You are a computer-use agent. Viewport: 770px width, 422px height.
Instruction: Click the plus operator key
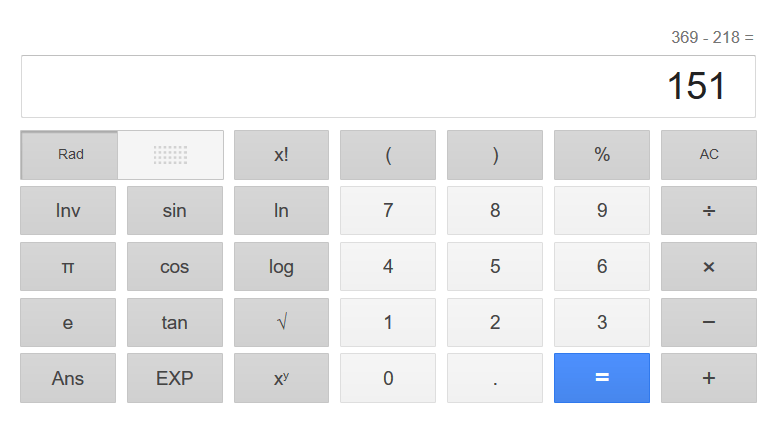[x=708, y=378]
